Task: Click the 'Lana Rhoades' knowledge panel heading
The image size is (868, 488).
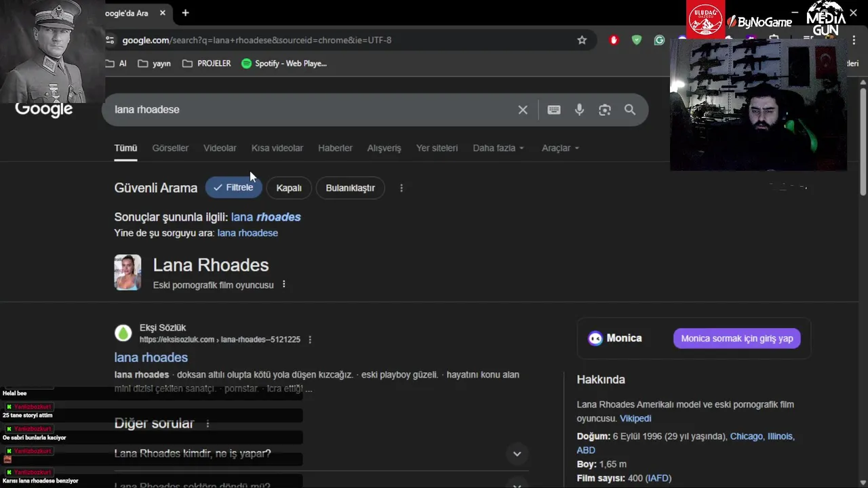Action: pos(211,265)
